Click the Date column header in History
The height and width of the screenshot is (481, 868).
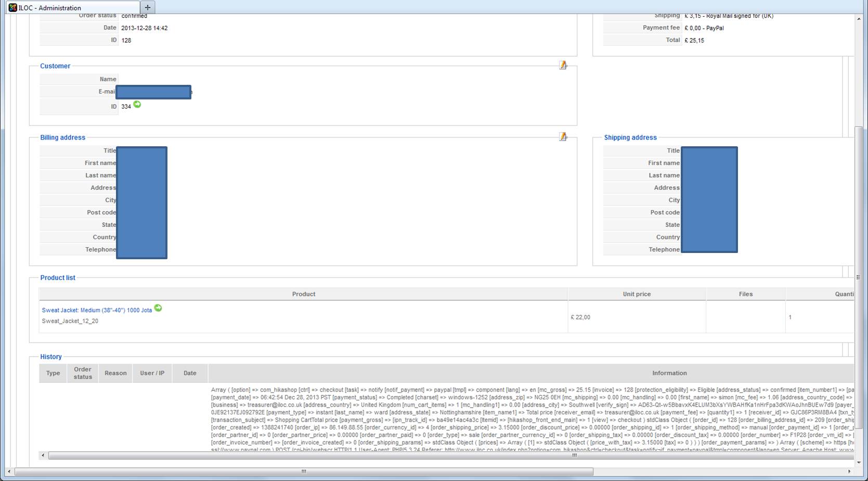[x=190, y=373]
